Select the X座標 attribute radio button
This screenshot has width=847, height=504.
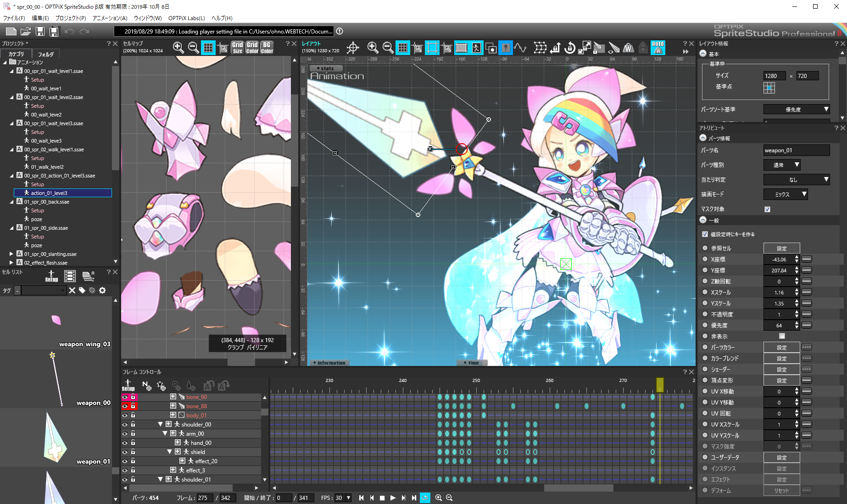pos(705,259)
